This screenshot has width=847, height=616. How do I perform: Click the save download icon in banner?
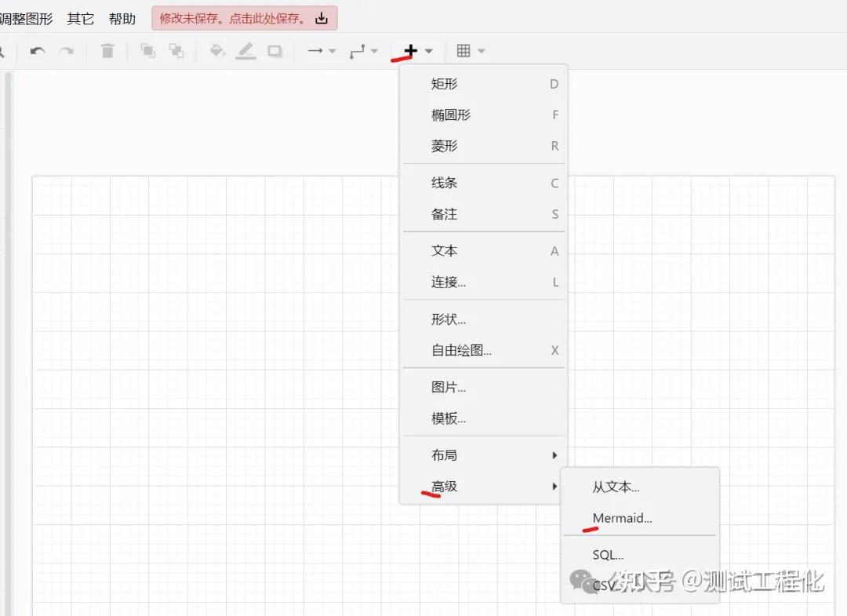coord(322,18)
